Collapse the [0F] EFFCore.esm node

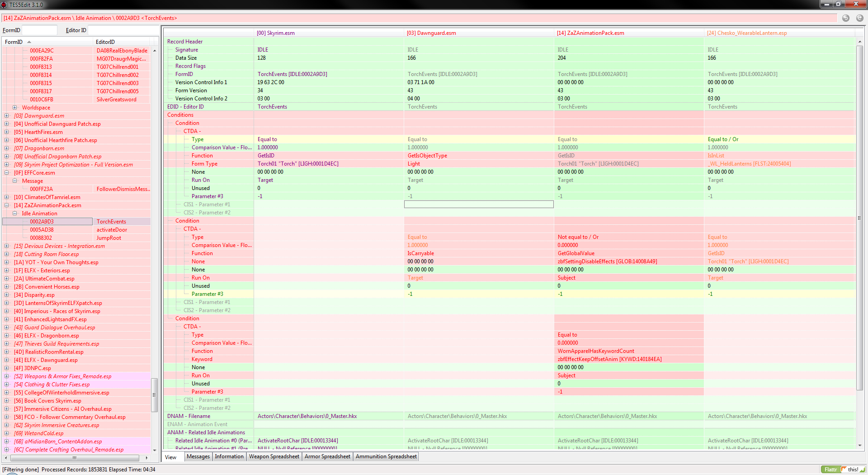pos(7,173)
